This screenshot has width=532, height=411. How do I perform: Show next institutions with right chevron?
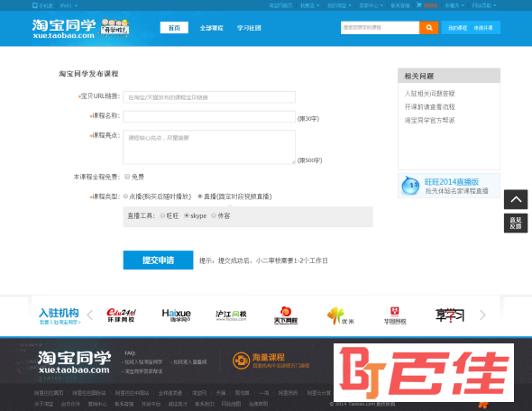pos(482,315)
